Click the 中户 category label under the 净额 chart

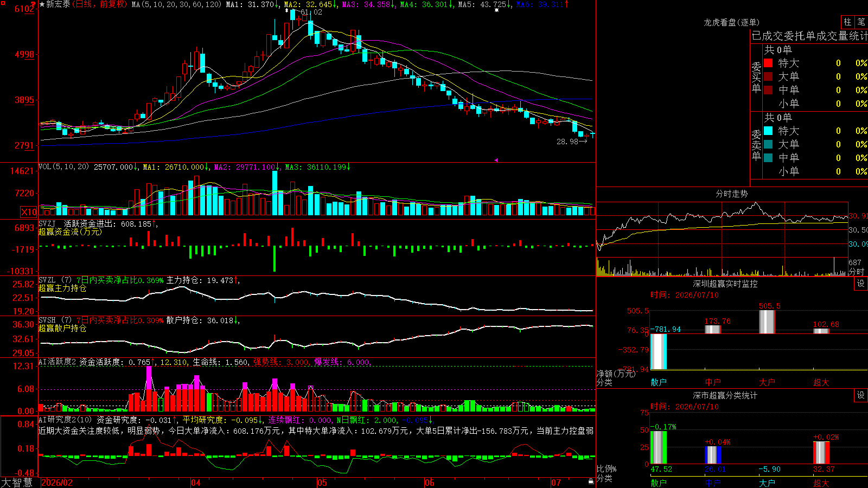[713, 382]
